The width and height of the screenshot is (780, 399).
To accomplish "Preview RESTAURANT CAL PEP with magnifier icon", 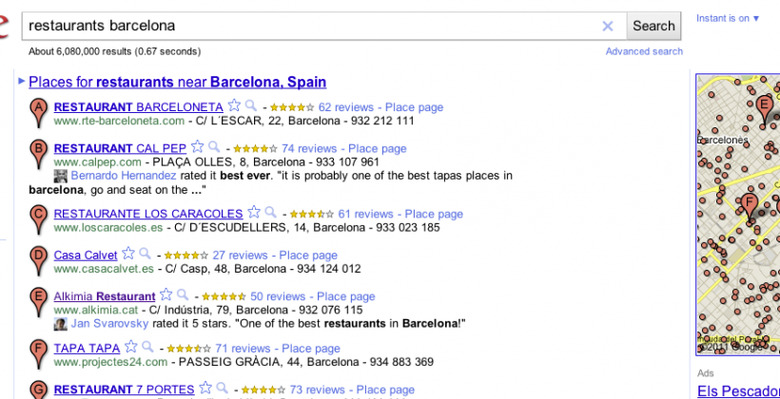I will click(x=214, y=146).
